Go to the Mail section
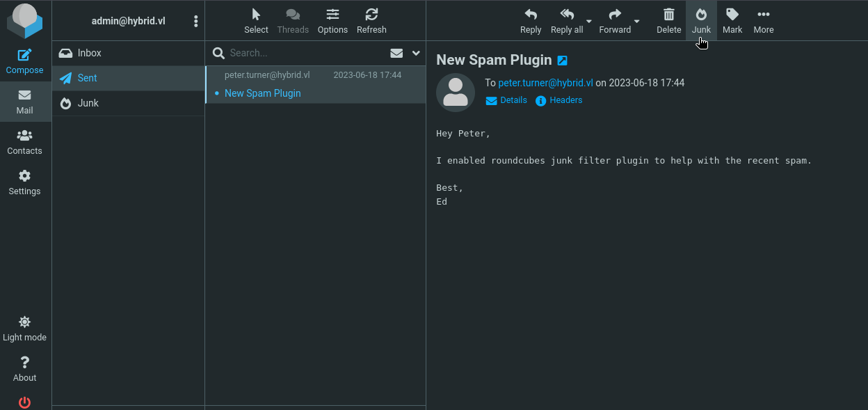Viewport: 868px width, 410px height. click(24, 102)
